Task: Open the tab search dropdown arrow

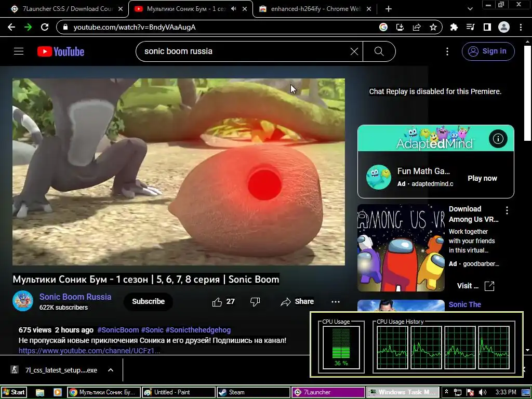Action: pyautogui.click(x=470, y=9)
